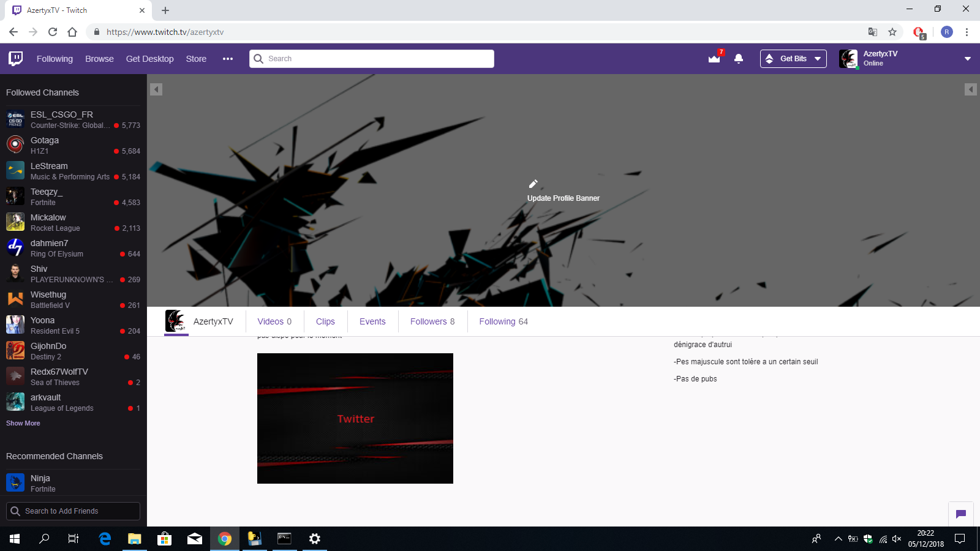980x551 pixels.
Task: Switch to the Events tab
Action: pyautogui.click(x=372, y=321)
